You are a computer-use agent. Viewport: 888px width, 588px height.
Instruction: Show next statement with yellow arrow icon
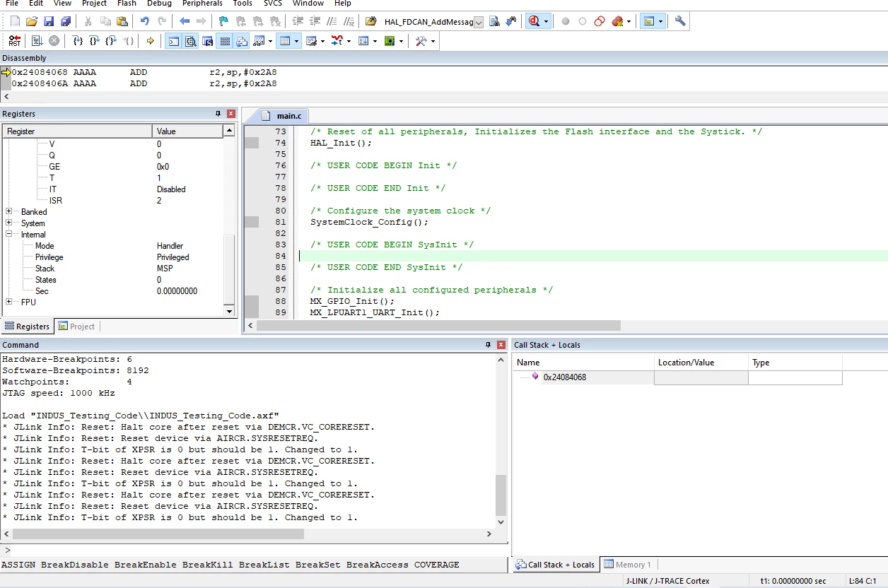point(150,41)
